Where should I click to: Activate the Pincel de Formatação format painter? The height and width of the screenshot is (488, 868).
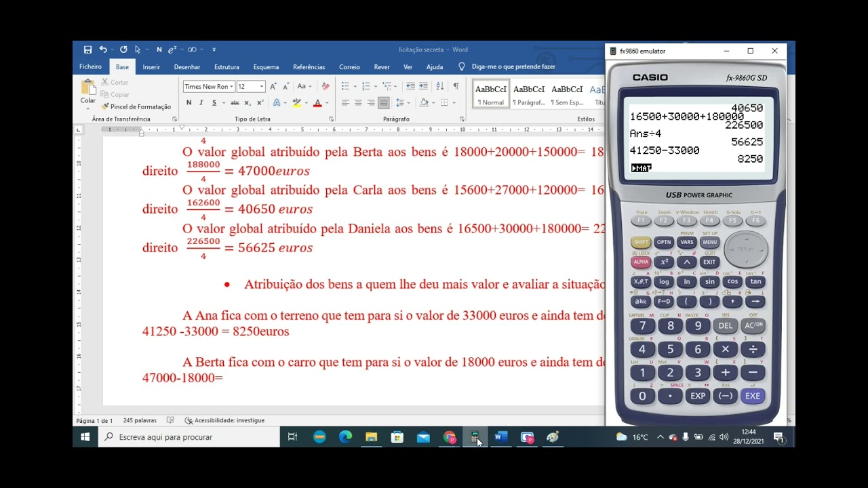click(136, 106)
